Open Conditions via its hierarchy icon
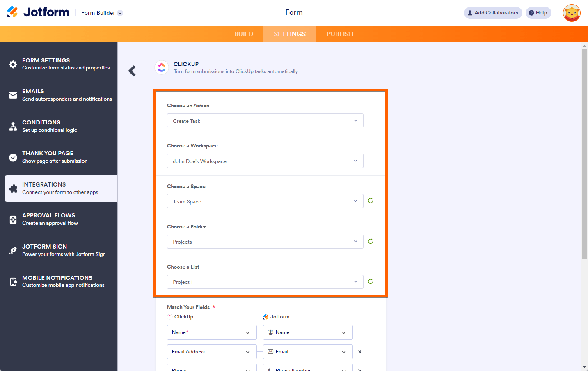 point(13,126)
